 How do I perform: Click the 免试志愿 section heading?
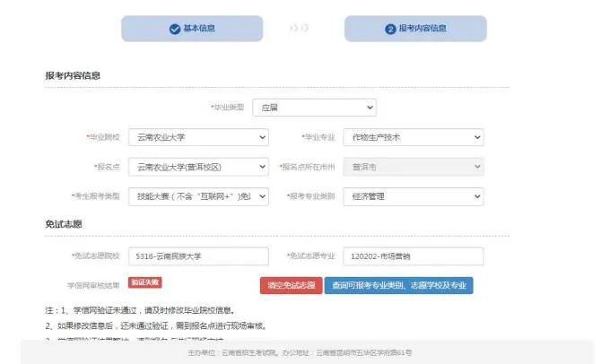click(64, 224)
